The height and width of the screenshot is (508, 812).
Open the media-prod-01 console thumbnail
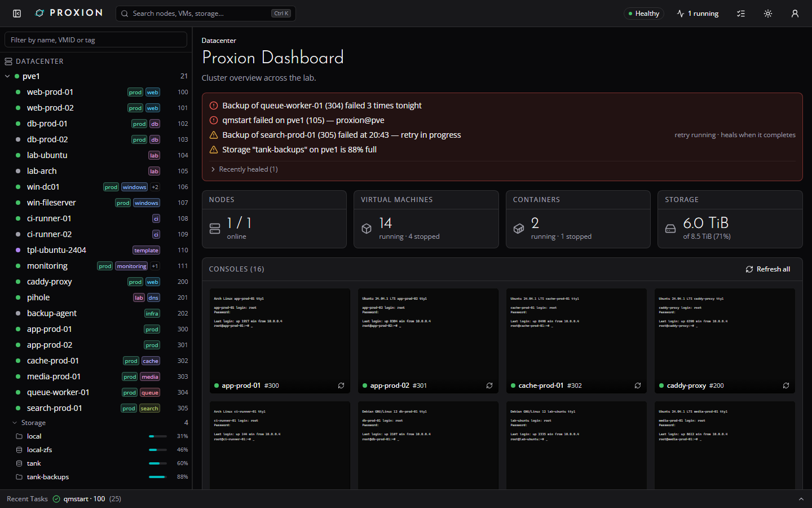[725, 445]
